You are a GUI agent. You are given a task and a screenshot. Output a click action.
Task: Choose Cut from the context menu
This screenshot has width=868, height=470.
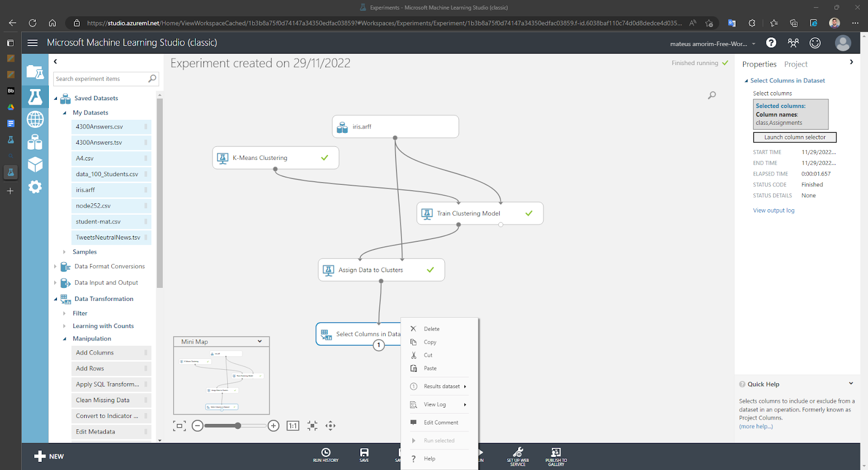click(428, 355)
